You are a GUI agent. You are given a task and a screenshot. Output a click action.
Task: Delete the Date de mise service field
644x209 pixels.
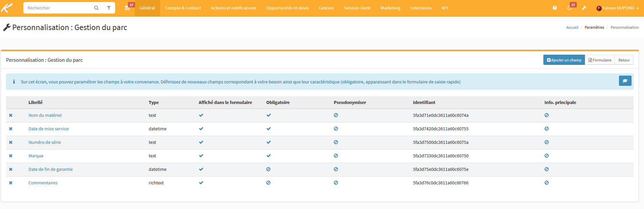tap(11, 129)
